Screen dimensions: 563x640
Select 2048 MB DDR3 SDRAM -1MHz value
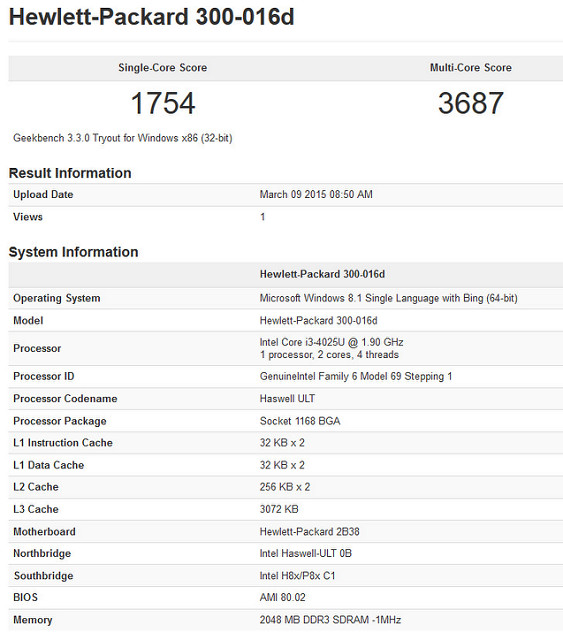pyautogui.click(x=330, y=620)
